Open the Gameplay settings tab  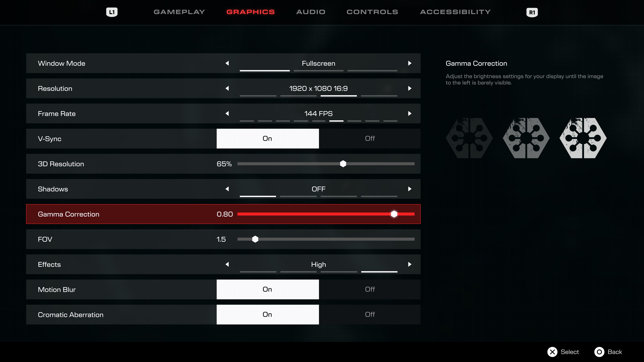coord(179,12)
